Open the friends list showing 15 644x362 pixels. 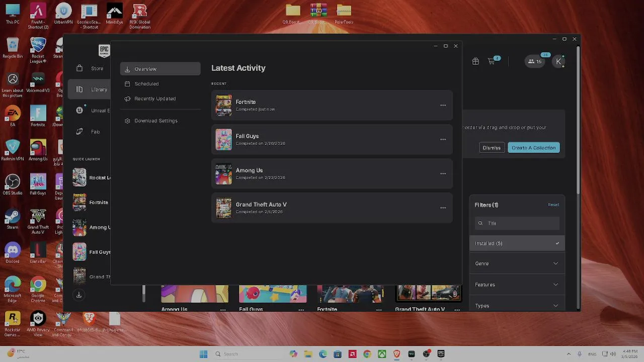pos(535,61)
